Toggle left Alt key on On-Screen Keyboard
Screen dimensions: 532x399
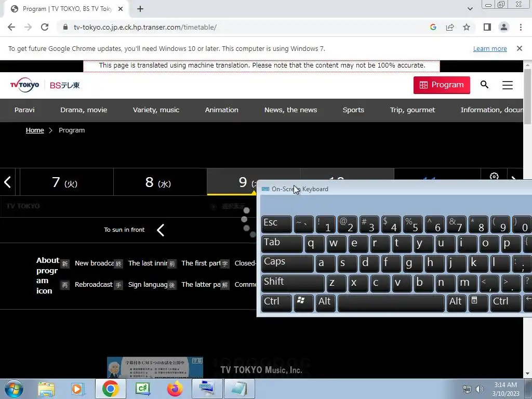click(326, 303)
